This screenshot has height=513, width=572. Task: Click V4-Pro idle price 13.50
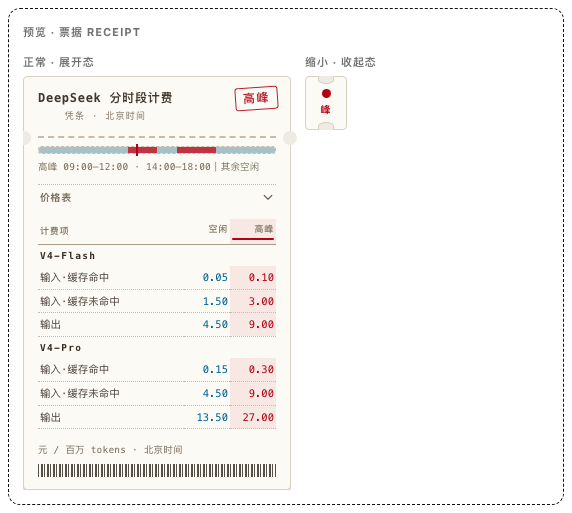(x=212, y=417)
